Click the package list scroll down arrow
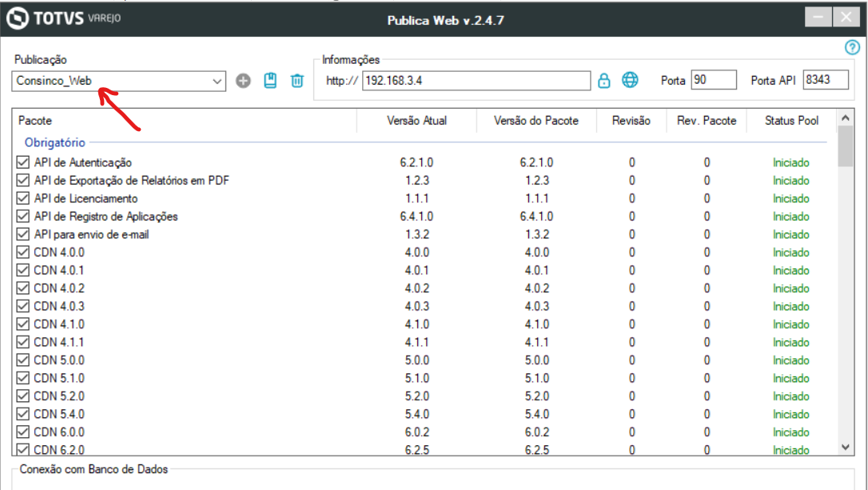 pos(846,448)
